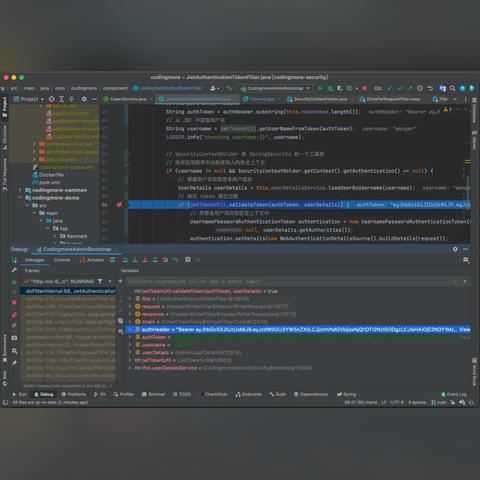Click the Git history clock icon
This screenshot has width=480, height=480.
point(420,88)
